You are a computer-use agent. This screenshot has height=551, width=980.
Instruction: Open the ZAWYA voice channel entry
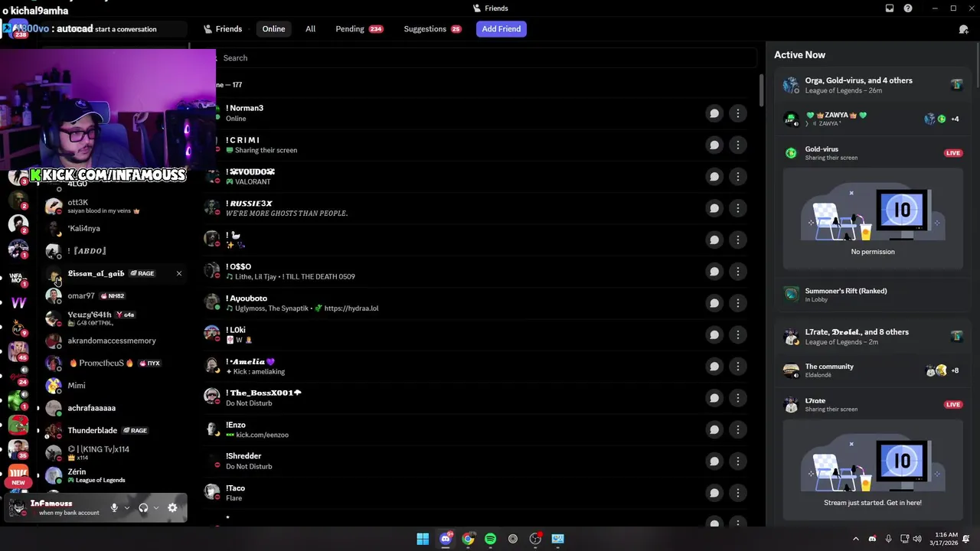pyautogui.click(x=872, y=119)
